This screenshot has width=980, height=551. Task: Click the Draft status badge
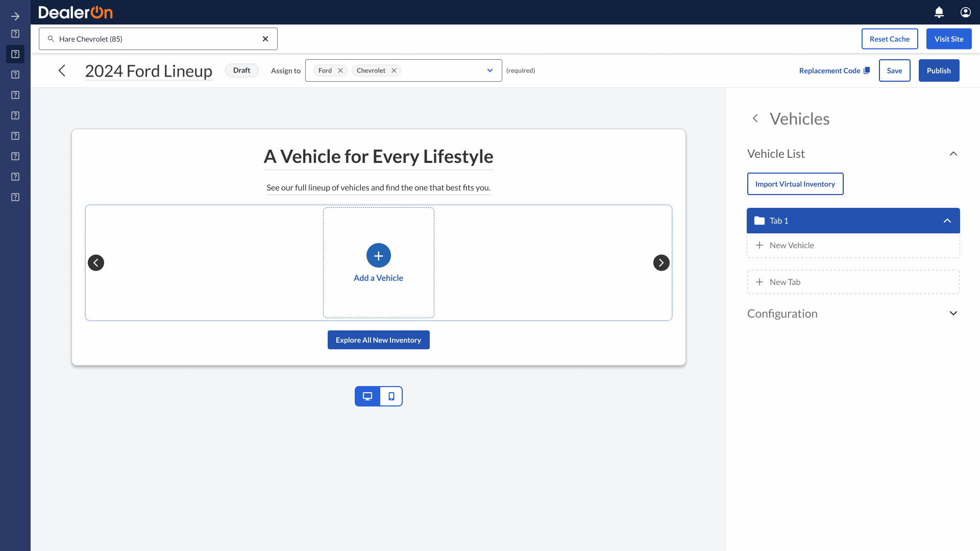point(241,70)
